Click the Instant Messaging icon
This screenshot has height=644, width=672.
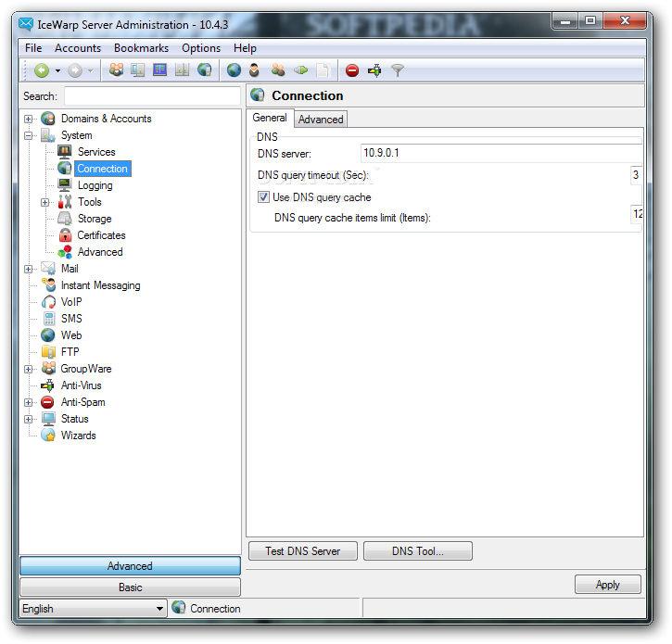click(48, 285)
